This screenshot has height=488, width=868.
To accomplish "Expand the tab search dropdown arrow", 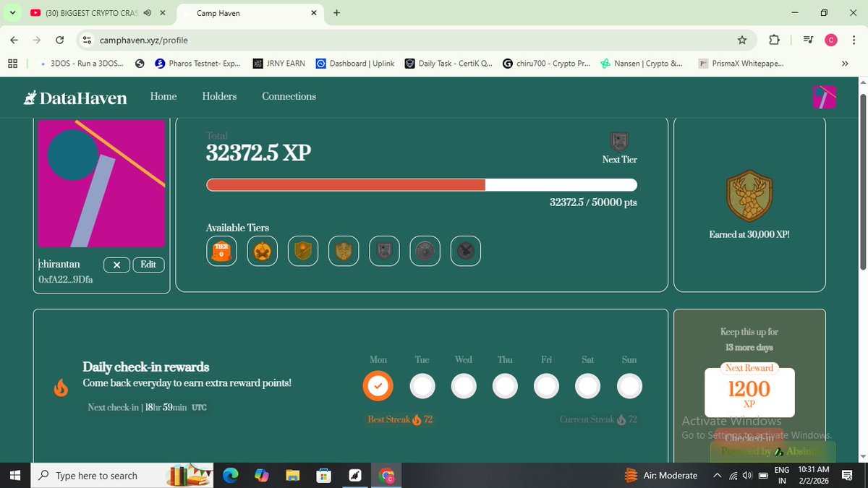I will click(x=12, y=13).
